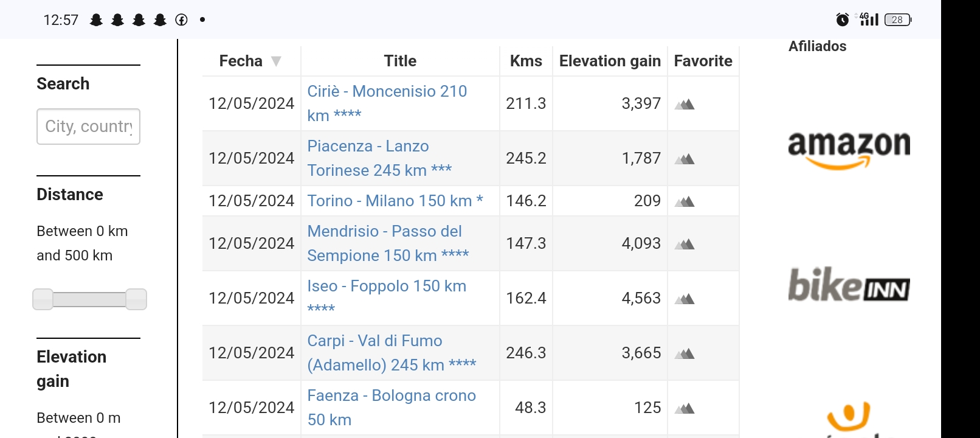Open Ciriè - Moncenisio 210 km route link
This screenshot has width=980, height=438.
(x=387, y=103)
